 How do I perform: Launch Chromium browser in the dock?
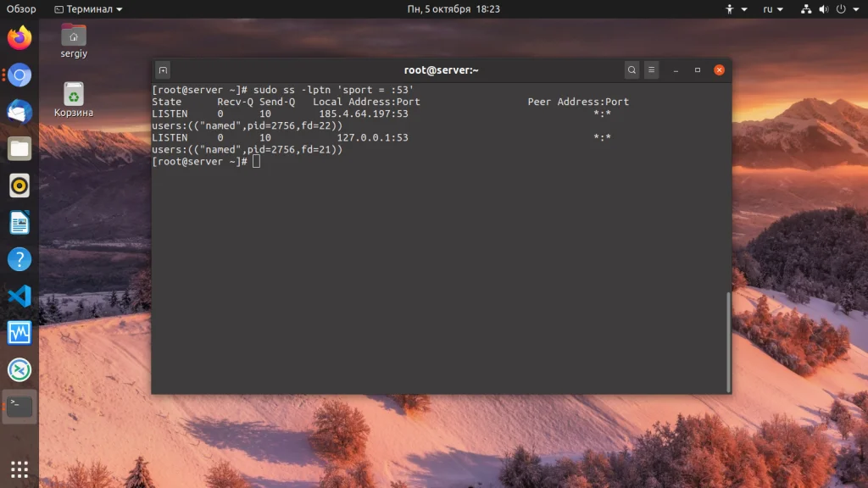[x=19, y=75]
